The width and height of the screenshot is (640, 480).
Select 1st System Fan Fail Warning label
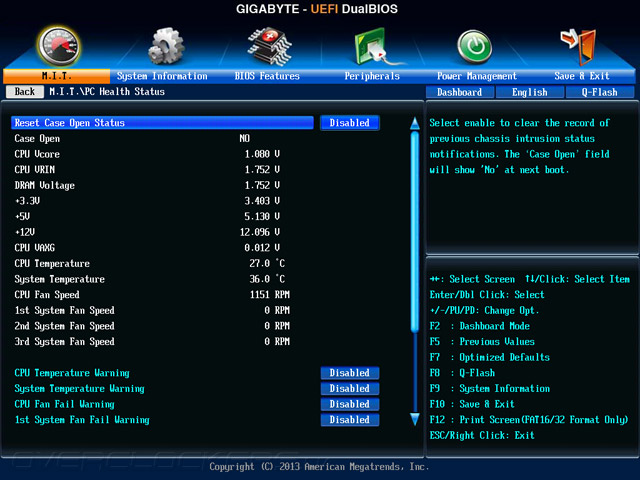(x=82, y=420)
